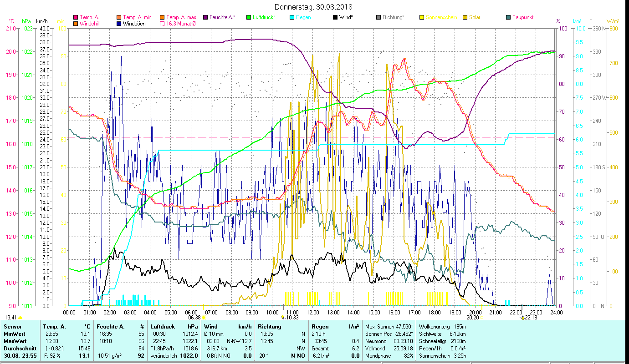629x364 pixels.
Task: Click the maximum pressure value 1022.1
Action: coord(191,341)
